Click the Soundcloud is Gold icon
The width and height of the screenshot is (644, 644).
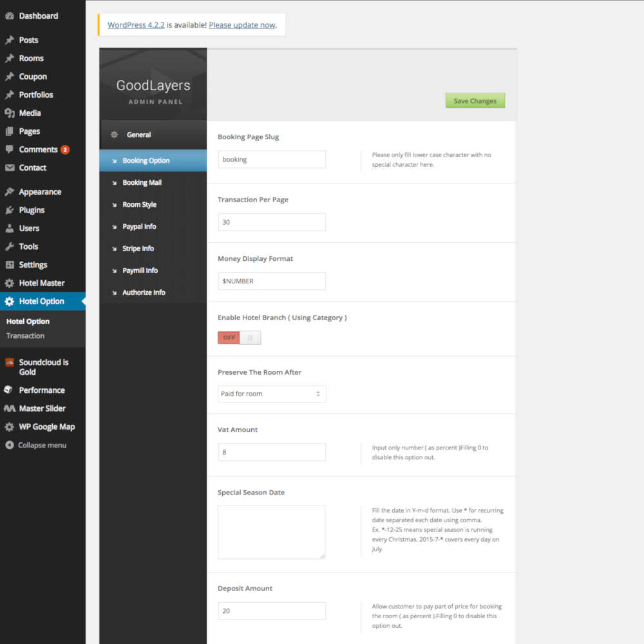coord(10,362)
